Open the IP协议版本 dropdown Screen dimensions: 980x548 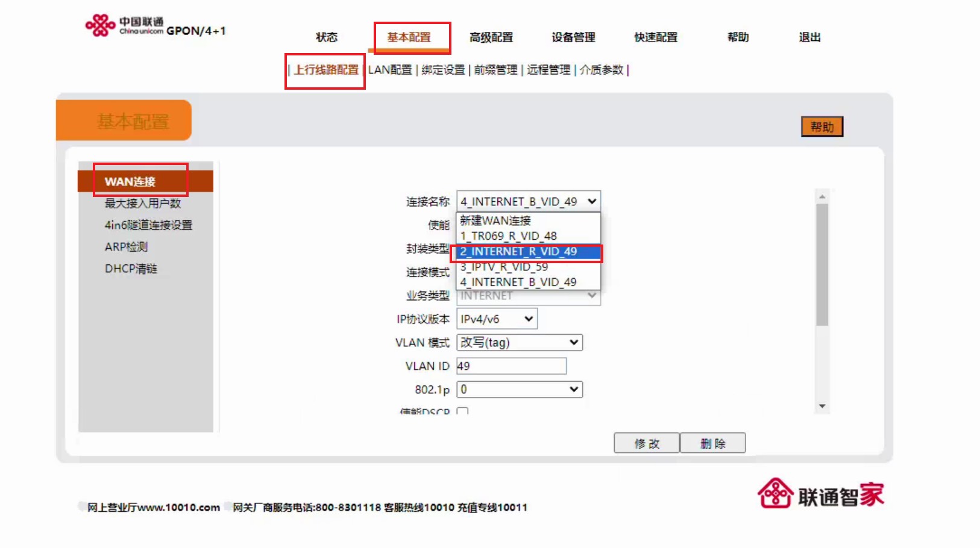[x=497, y=319]
